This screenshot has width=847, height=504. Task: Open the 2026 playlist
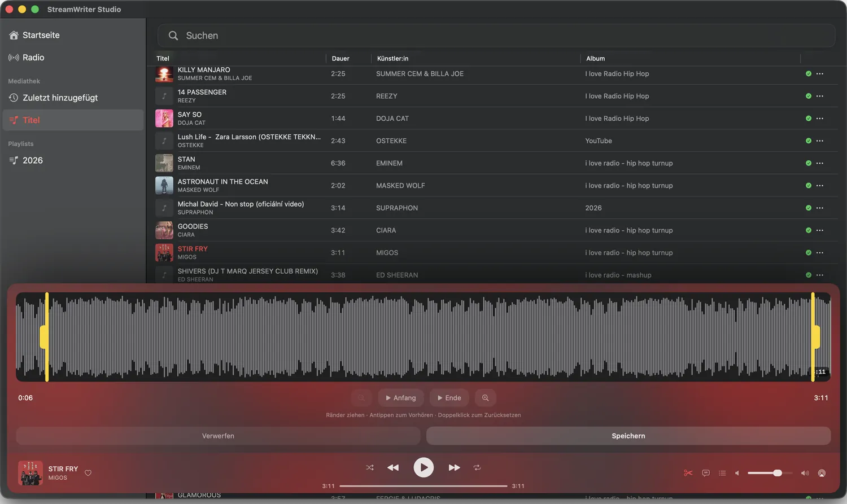coord(73,160)
